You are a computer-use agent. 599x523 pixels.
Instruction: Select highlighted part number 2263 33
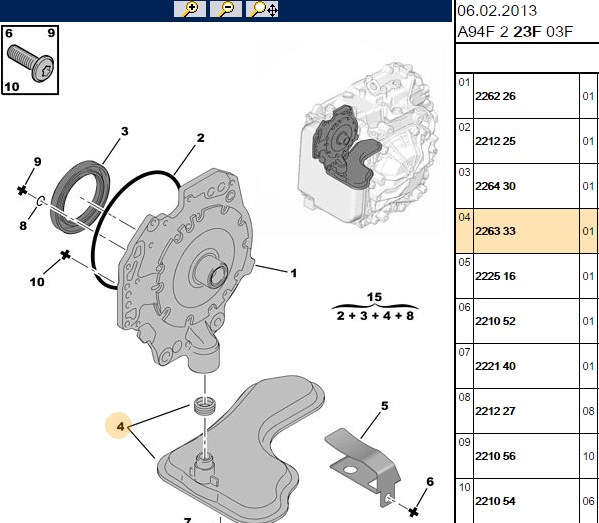click(x=495, y=231)
